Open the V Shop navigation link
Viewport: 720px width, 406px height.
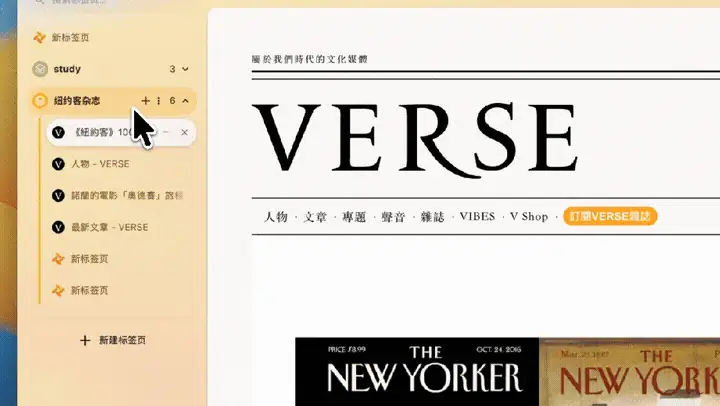click(x=529, y=216)
